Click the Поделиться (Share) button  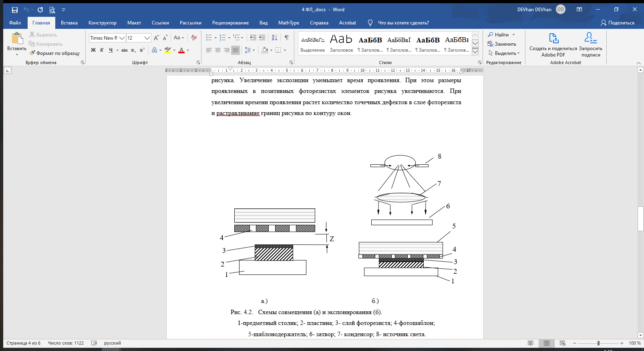pos(617,23)
